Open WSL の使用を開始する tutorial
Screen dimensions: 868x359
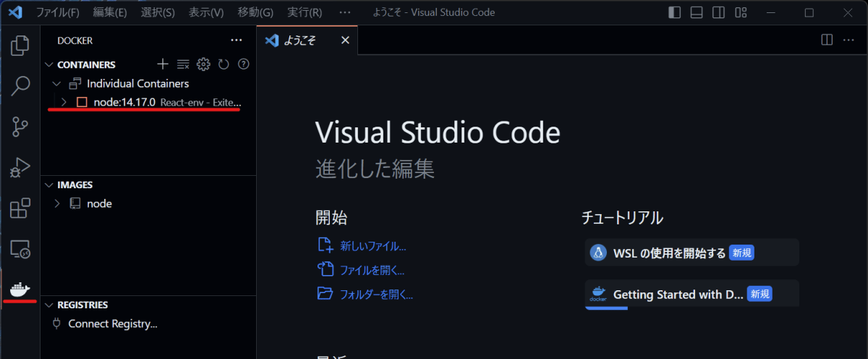coord(692,253)
